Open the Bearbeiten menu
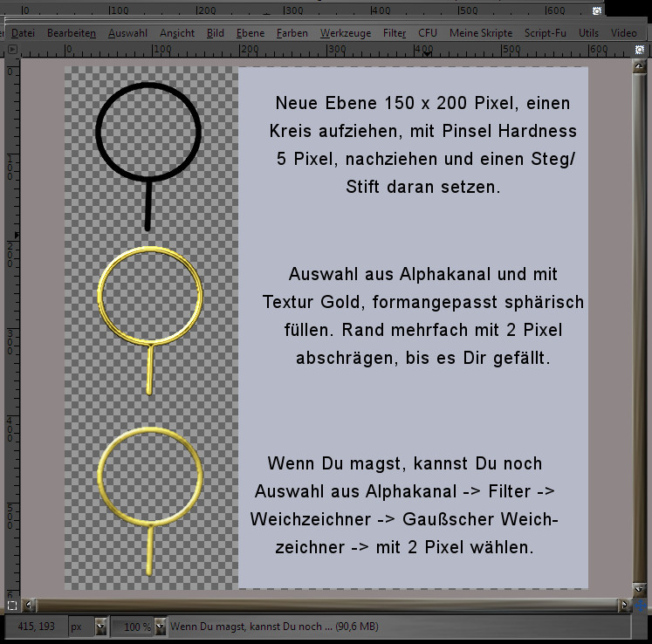 (72, 32)
